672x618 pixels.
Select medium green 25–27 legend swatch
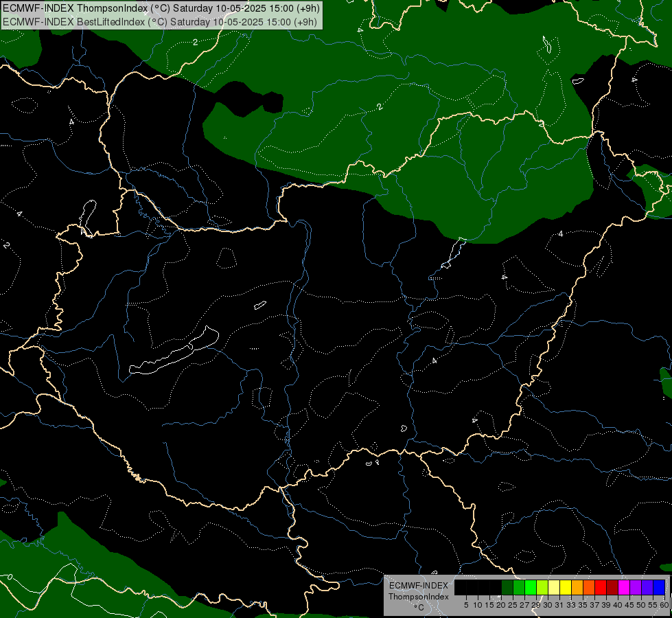[518, 587]
